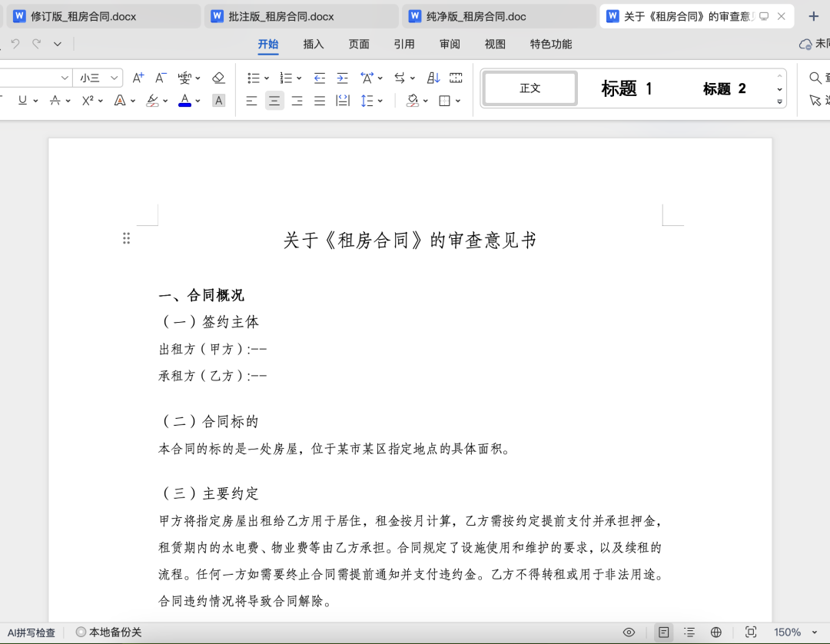
Task: Open the 页面 ribbon tab
Action: [359, 45]
